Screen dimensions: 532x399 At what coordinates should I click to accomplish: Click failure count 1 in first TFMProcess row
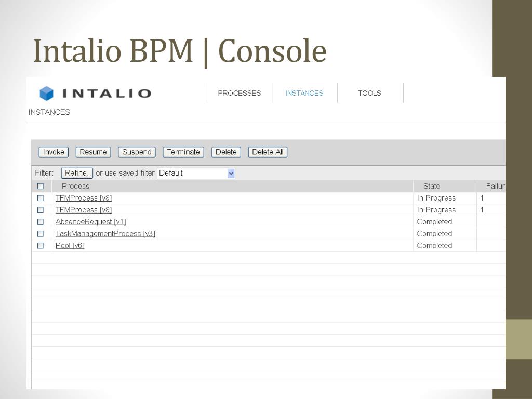coord(482,198)
